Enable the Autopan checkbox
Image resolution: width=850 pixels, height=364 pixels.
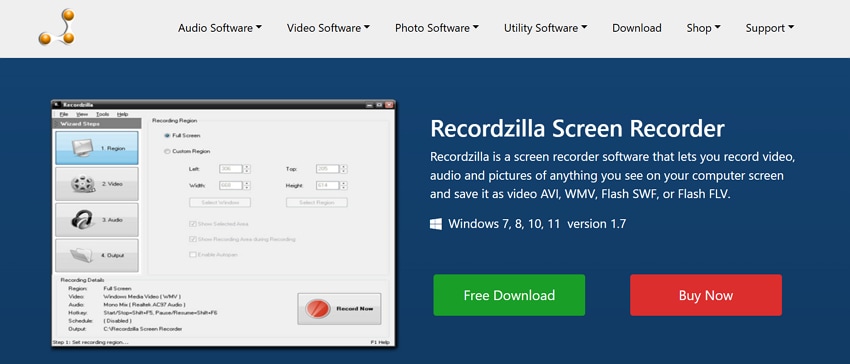coord(192,254)
